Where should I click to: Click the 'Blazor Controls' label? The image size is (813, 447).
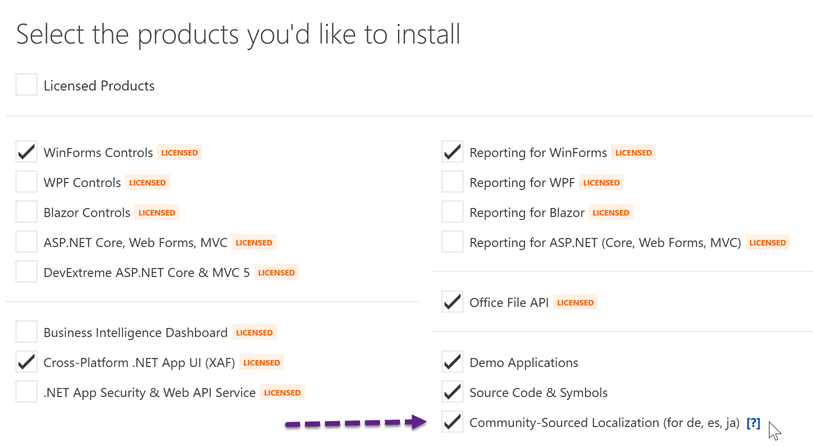click(87, 213)
